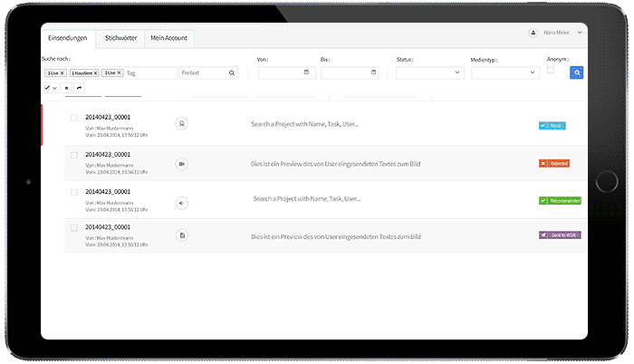Click the audio media icon in Recommended row
The image size is (634, 364).
(181, 203)
